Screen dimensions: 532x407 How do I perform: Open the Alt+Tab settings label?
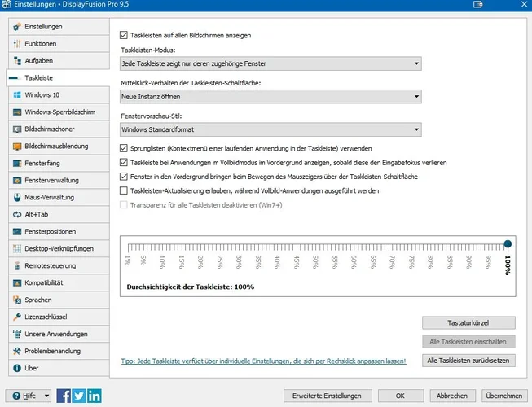tap(37, 215)
